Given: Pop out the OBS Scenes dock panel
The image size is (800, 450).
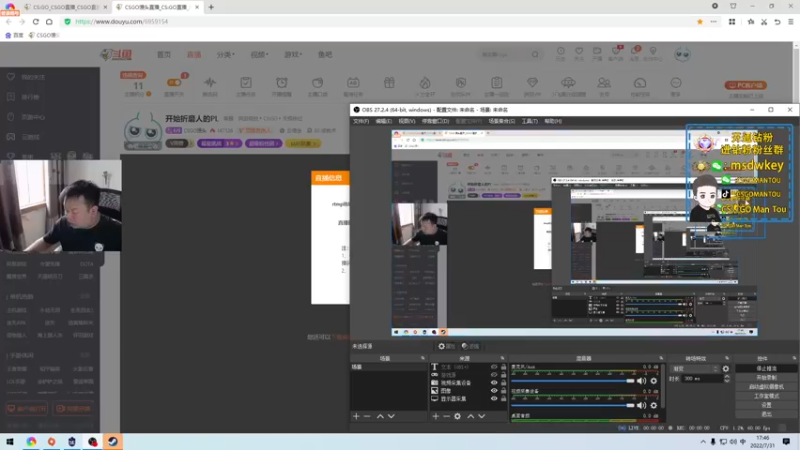Looking at the screenshot, I should pyautogui.click(x=422, y=358).
